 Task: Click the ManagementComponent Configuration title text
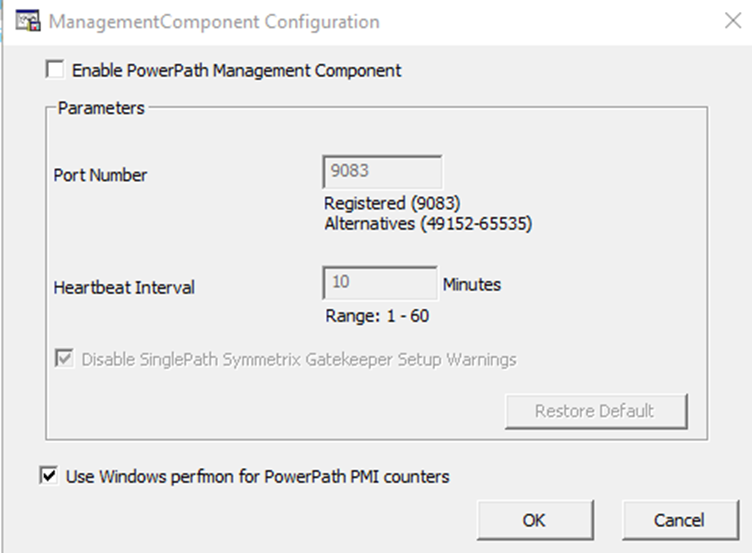[x=214, y=22]
